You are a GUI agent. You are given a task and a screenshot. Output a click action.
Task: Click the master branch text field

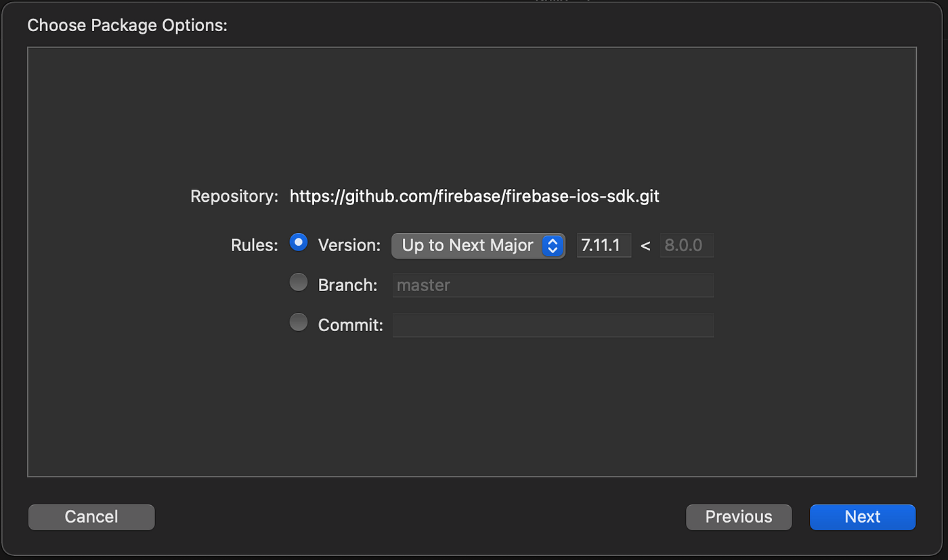tap(553, 285)
